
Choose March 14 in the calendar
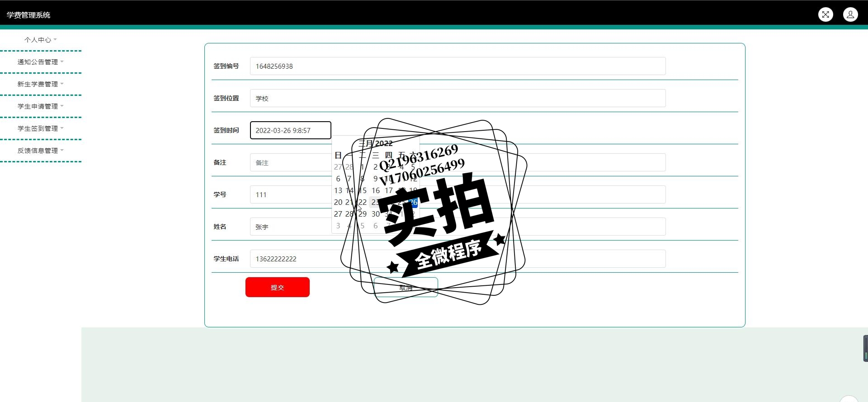click(x=349, y=190)
